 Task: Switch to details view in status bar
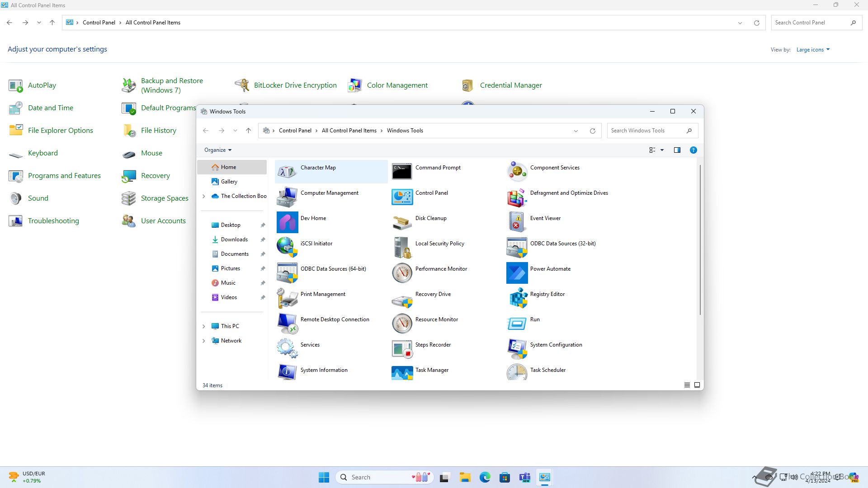(687, 385)
